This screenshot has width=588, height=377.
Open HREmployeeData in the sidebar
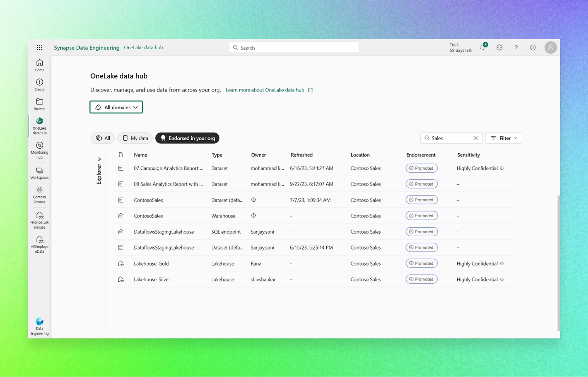tap(39, 245)
